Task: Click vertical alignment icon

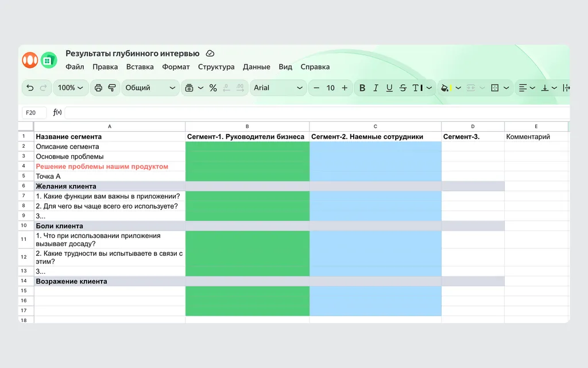Action: [x=544, y=88]
